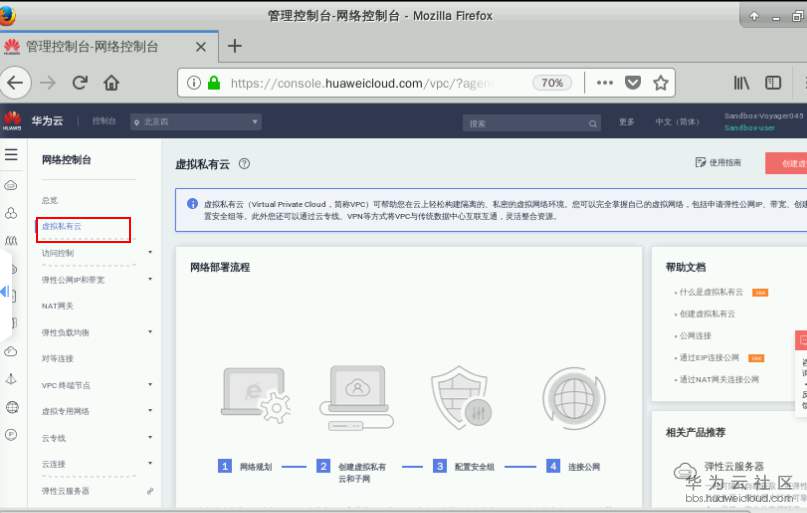Reload the page with the refresh icon
Viewport: 807px width, 513px height.
coord(80,82)
